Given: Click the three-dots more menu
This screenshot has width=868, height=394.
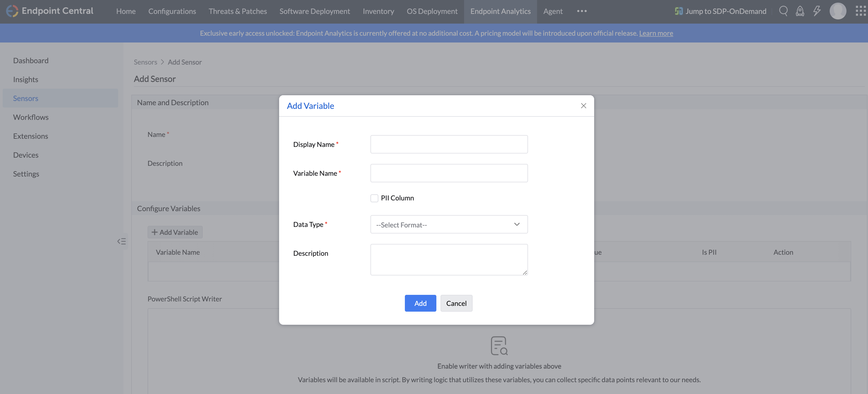Looking at the screenshot, I should (582, 11).
